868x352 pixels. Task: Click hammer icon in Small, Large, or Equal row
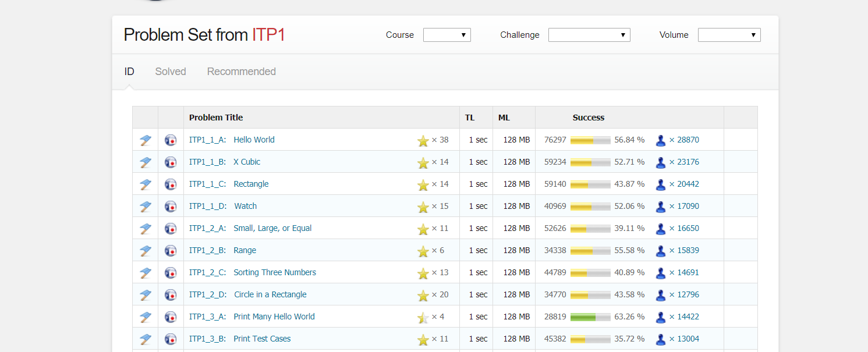(146, 229)
